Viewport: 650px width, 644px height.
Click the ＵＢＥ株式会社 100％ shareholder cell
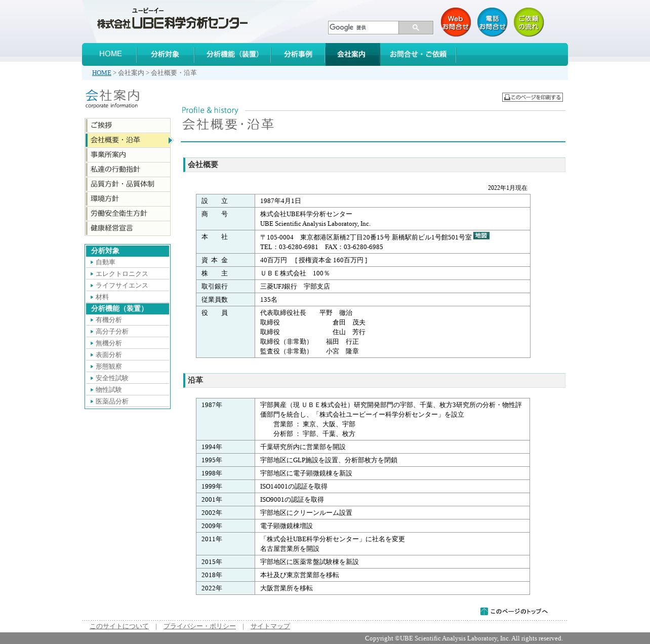[392, 273]
